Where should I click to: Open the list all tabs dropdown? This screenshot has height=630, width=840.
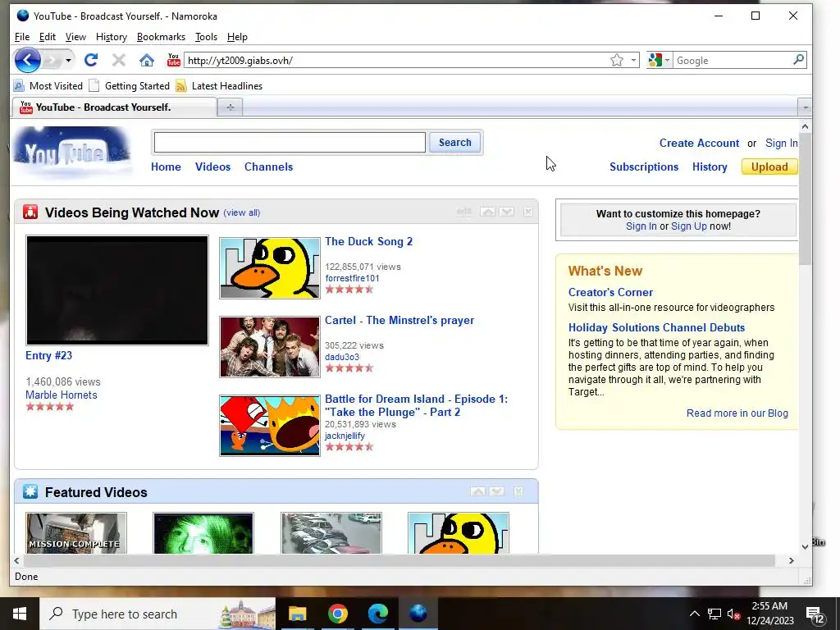(805, 107)
